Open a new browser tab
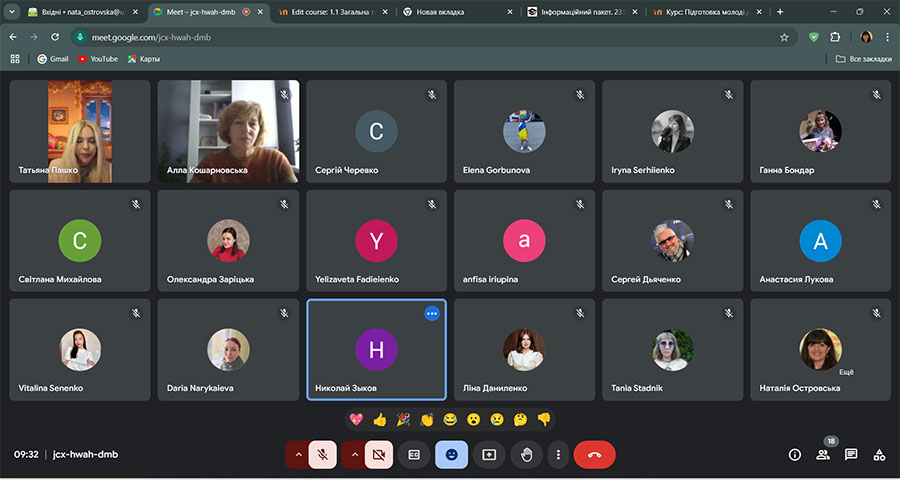This screenshot has width=900, height=480. (779, 11)
